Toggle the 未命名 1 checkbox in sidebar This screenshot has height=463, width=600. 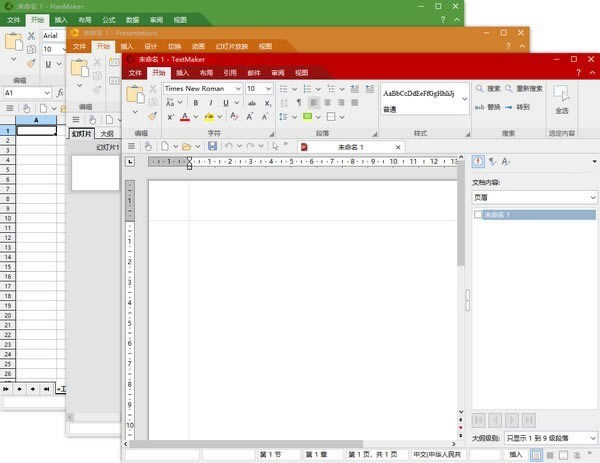click(478, 215)
